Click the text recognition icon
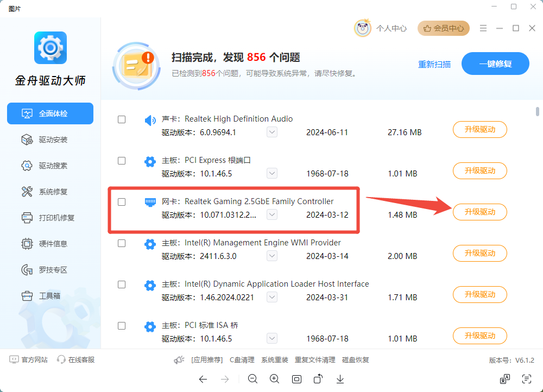Image resolution: width=543 pixels, height=392 pixels. click(x=526, y=379)
